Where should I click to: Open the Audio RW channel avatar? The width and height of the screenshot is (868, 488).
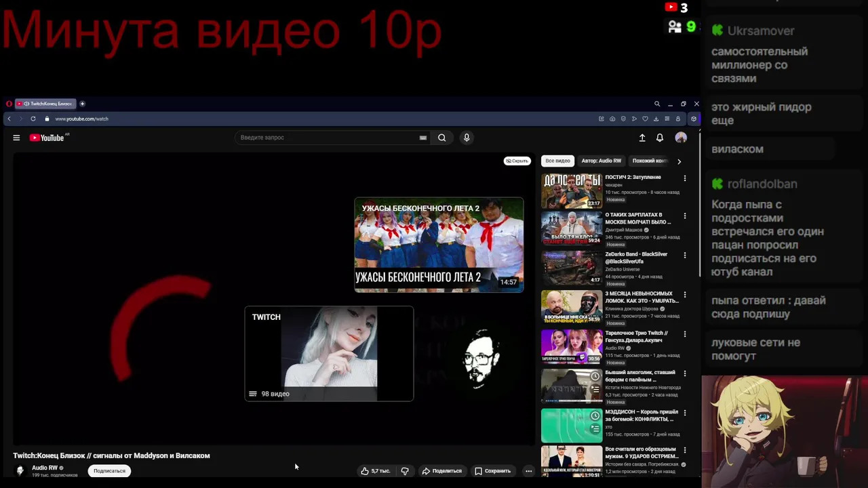point(20,470)
